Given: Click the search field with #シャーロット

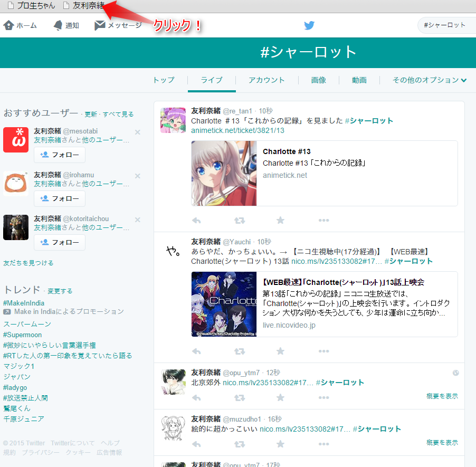Looking at the screenshot, I should pos(446,25).
